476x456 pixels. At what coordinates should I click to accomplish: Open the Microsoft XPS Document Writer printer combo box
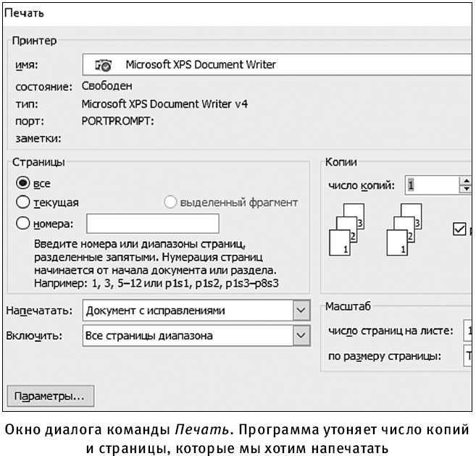click(275, 64)
